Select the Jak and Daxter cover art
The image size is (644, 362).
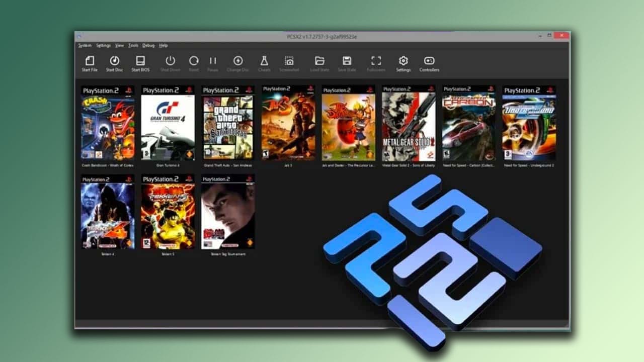tap(349, 123)
